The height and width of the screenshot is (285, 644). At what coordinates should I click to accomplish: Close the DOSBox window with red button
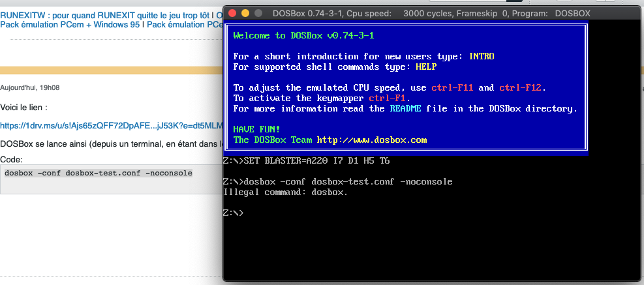click(x=232, y=13)
